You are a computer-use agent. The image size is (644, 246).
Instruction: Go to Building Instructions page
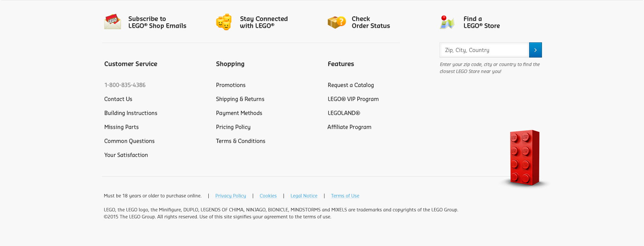[x=131, y=113]
